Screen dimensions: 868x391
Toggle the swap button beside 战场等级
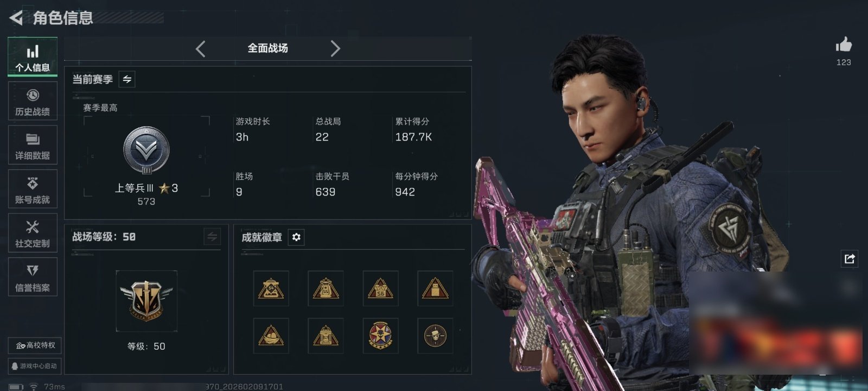click(x=212, y=237)
